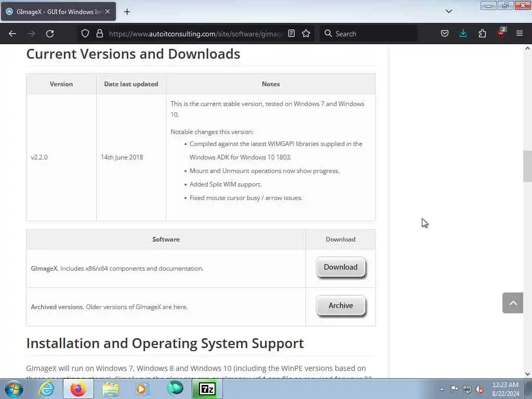Click Fixed mouse cursor busy bullet text

246,198
